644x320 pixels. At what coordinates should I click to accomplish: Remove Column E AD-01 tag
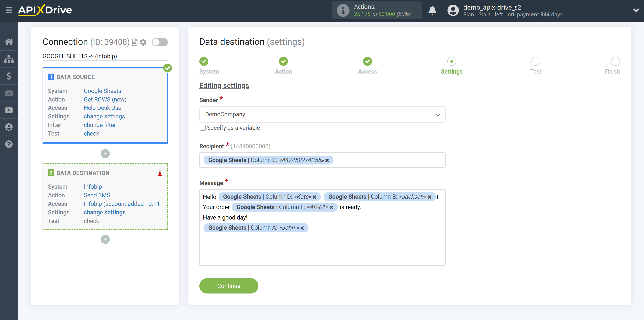coord(331,207)
